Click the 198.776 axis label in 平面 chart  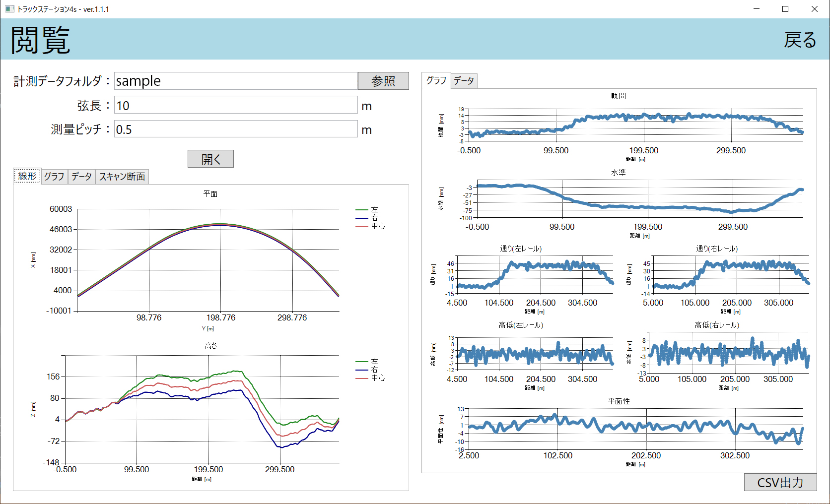coord(221,317)
